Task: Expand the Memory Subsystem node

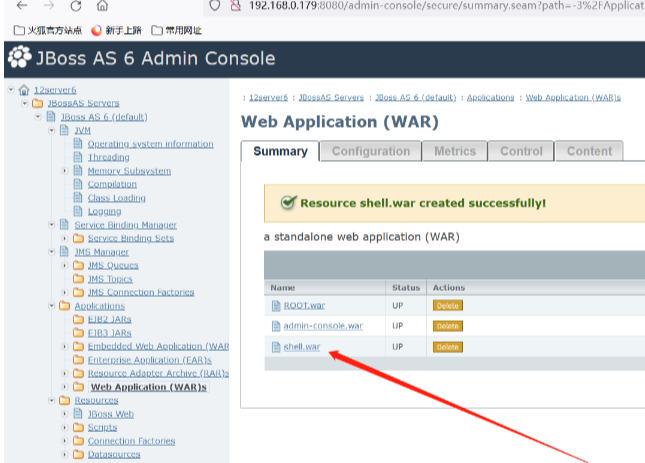Action: [65, 171]
